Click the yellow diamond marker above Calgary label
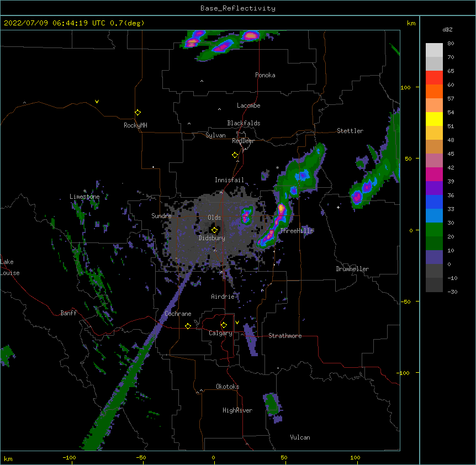The image size is (476, 465). [224, 325]
